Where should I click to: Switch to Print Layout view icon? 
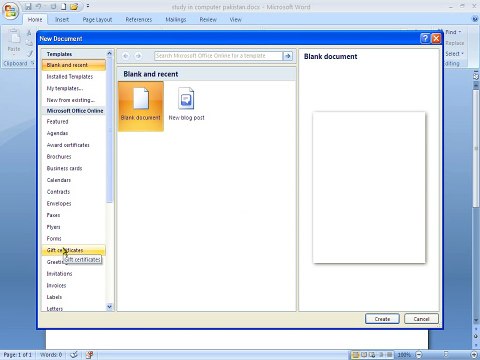coord(355,355)
